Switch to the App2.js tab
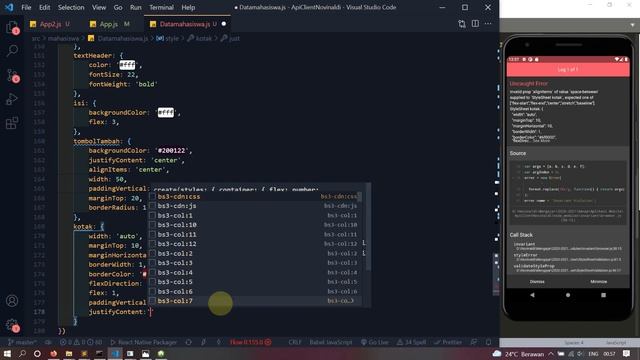Image resolution: width=640 pixels, height=360 pixels. [50, 24]
